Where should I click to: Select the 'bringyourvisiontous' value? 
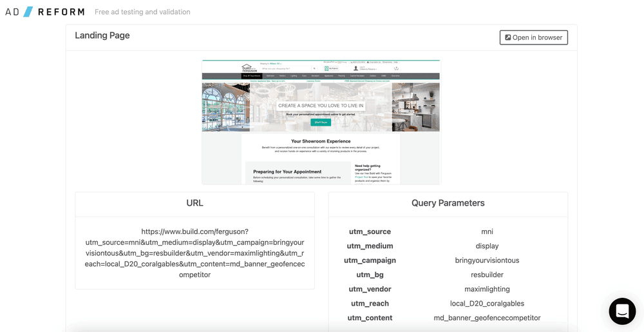(x=487, y=260)
